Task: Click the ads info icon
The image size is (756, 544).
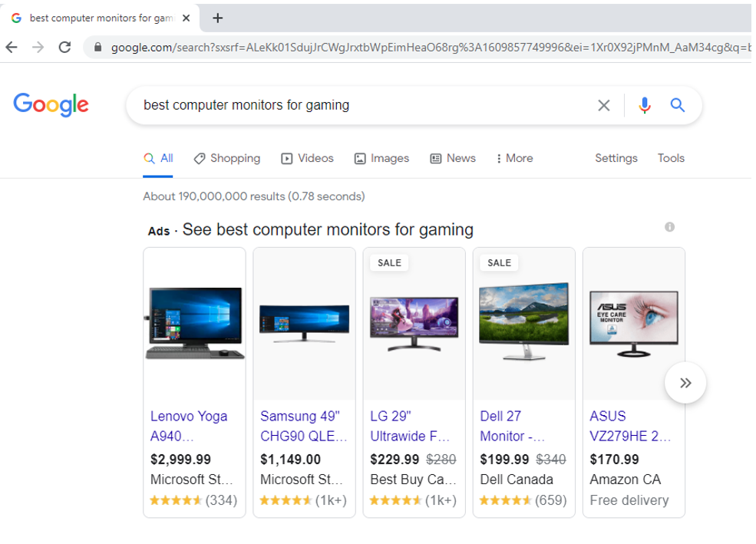Action: pos(670,227)
